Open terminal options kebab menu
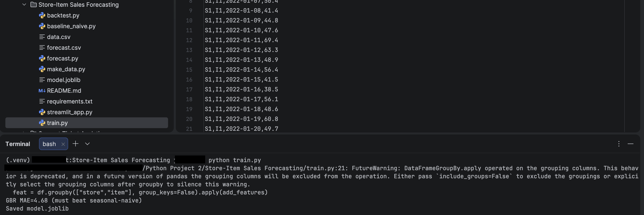This screenshot has width=644, height=215. pos(619,144)
